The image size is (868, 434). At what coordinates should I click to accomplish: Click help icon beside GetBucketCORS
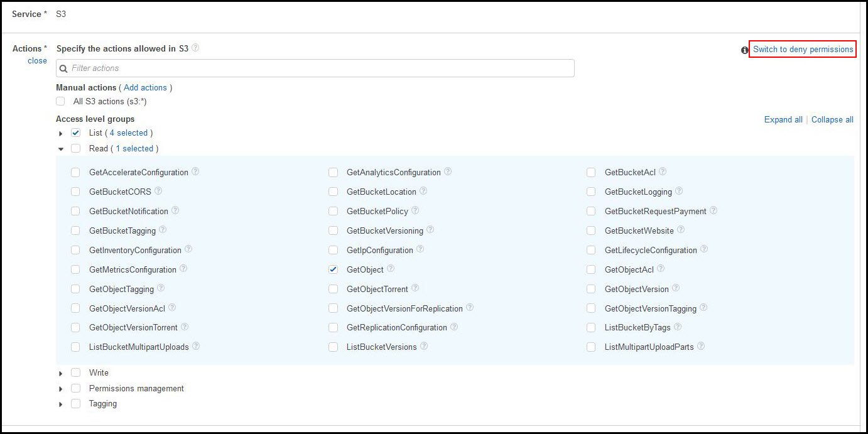pos(158,191)
